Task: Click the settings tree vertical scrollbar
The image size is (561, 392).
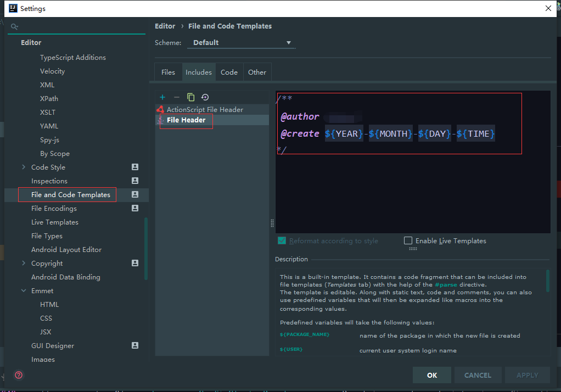Action: [146, 249]
